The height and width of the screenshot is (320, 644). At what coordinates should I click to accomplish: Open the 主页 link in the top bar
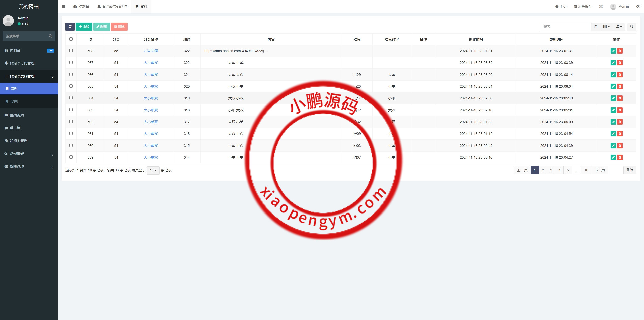[561, 6]
